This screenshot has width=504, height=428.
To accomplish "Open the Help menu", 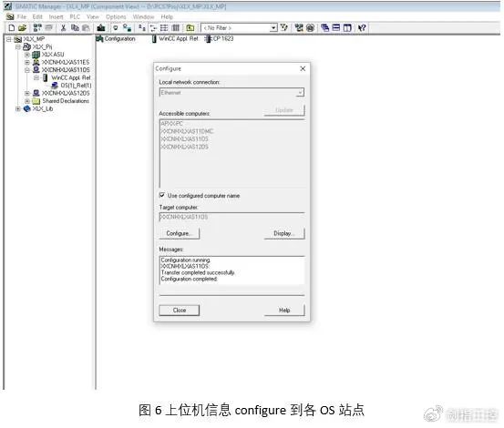I will click(x=167, y=16).
